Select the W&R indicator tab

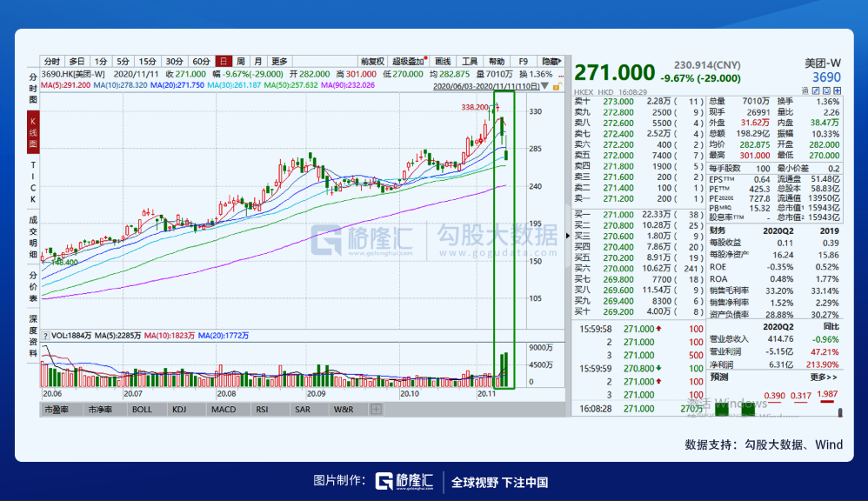344,410
